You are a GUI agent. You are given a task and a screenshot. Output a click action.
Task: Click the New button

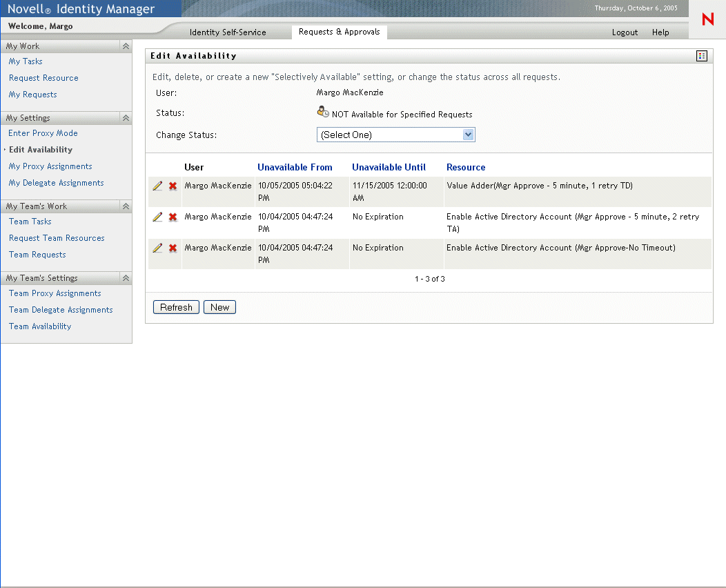(219, 307)
